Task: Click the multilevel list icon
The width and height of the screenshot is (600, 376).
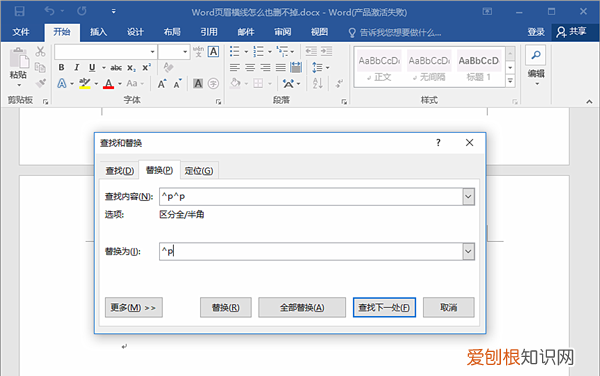Action: tap(283, 51)
